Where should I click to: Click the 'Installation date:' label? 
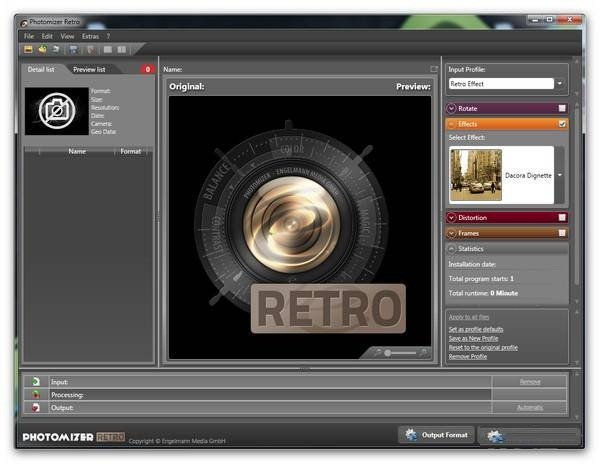click(x=472, y=264)
